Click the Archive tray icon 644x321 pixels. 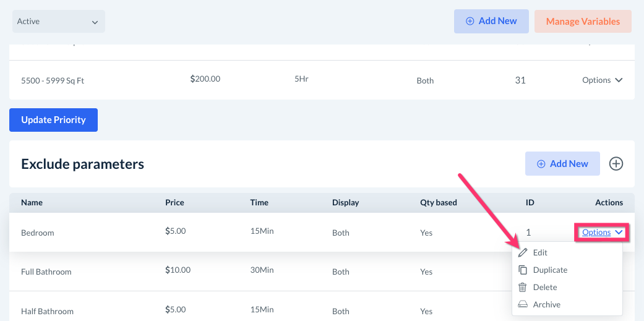pyautogui.click(x=523, y=304)
